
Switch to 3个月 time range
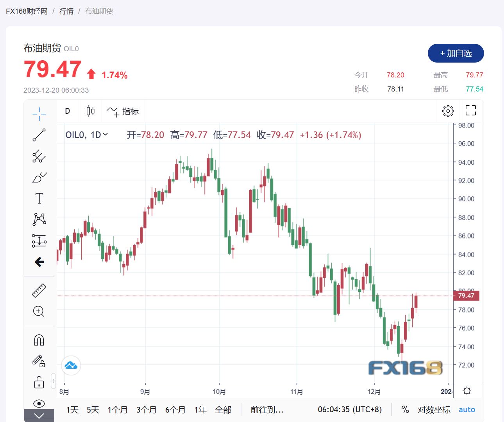click(146, 409)
